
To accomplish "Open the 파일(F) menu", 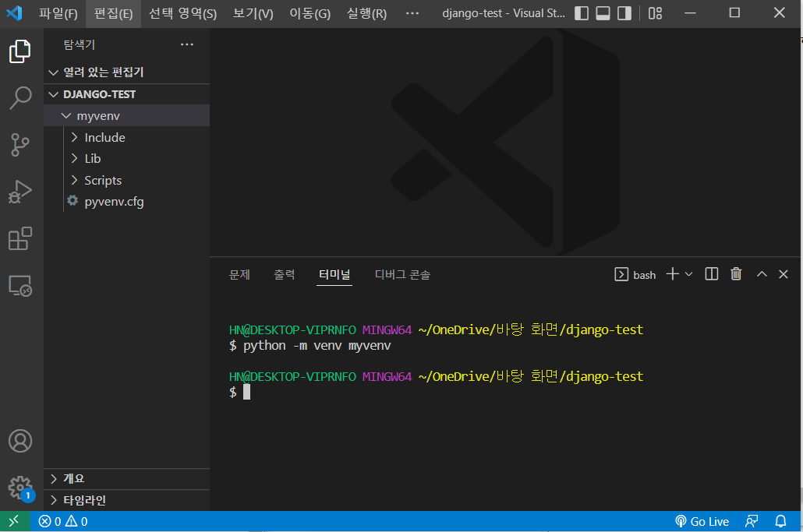I will (x=58, y=13).
